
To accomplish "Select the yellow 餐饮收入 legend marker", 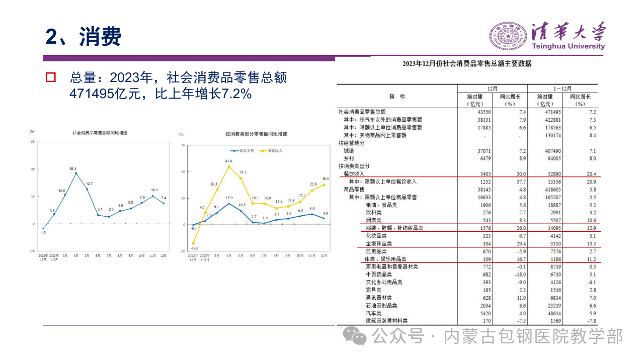I will coord(263,151).
